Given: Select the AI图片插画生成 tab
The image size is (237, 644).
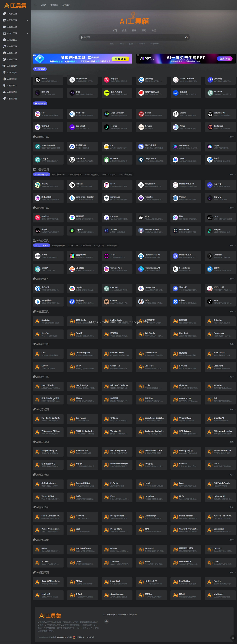Looking at the screenshot, I should (58, 175).
